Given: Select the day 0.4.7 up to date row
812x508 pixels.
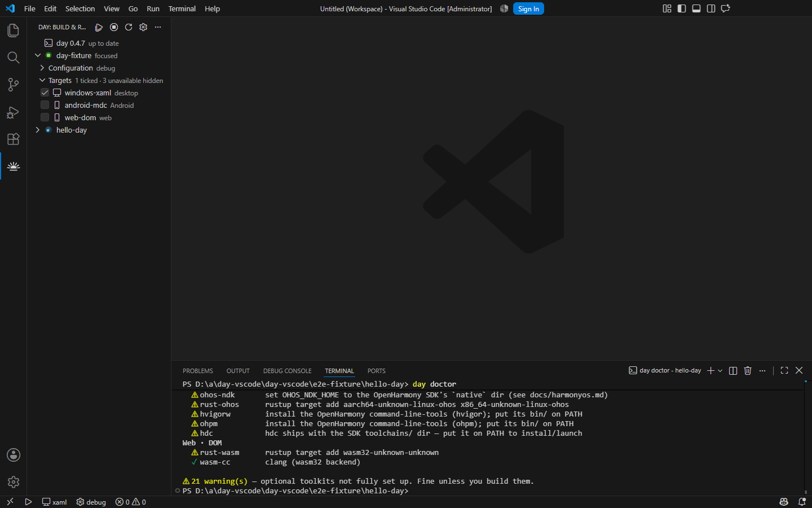Looking at the screenshot, I should 99,43.
